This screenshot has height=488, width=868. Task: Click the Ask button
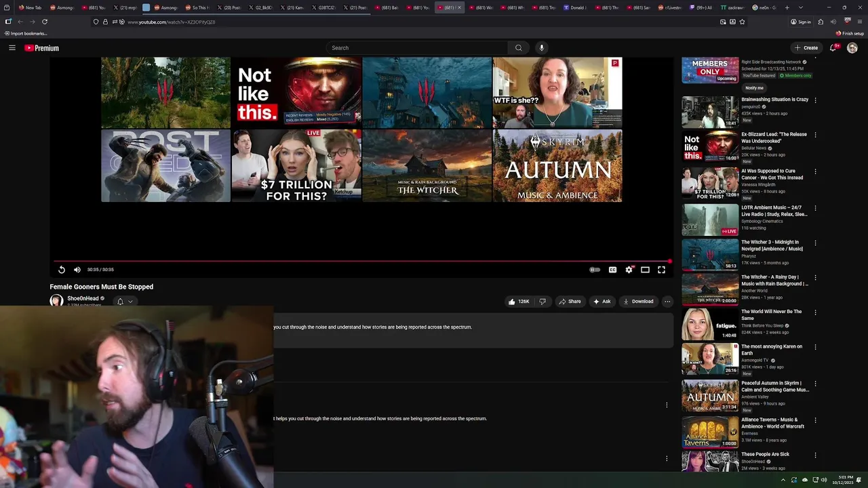pyautogui.click(x=602, y=302)
